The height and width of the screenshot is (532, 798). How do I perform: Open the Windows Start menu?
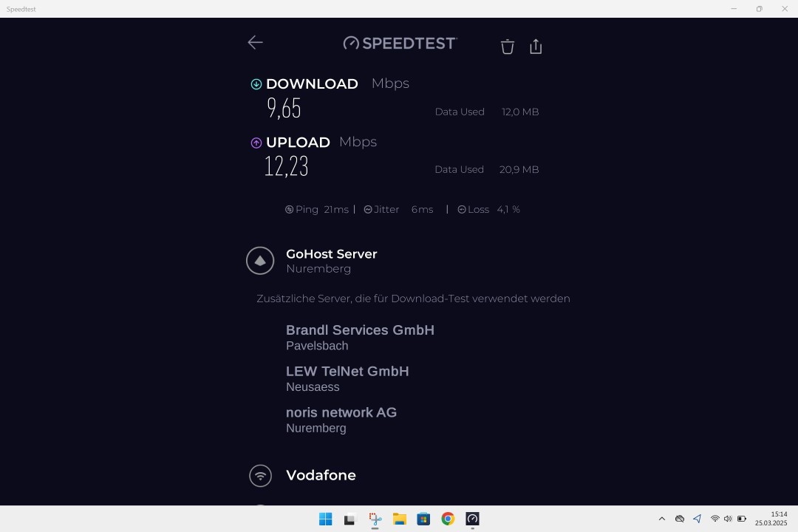pos(325,519)
